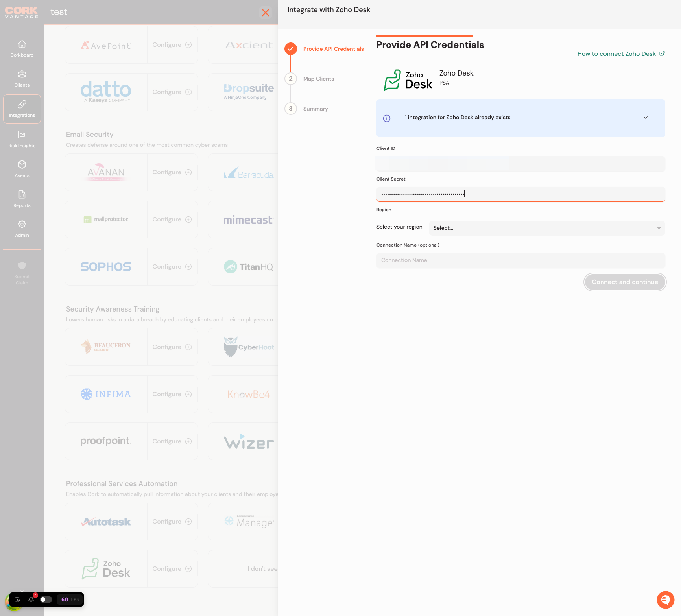Focus the Client ID input field
Viewport: 681px width, 616px height.
point(520,164)
